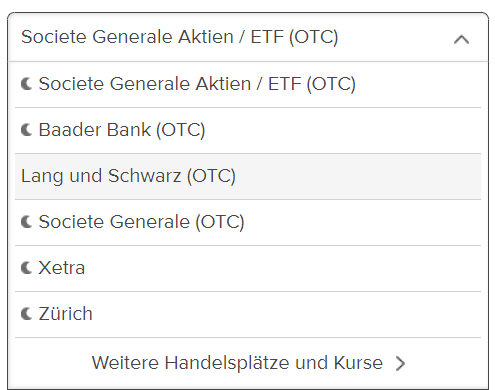Choose Baader Bank (OTC) trading venue
The width and height of the screenshot is (495, 390).
point(248,130)
